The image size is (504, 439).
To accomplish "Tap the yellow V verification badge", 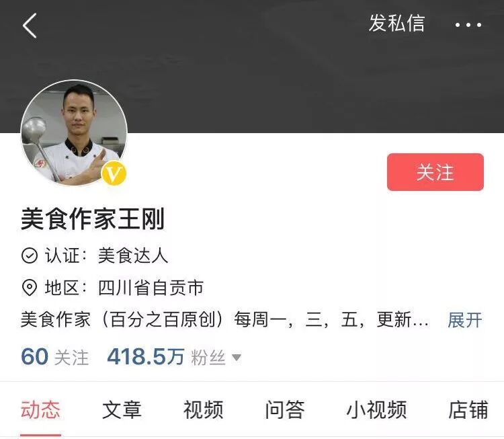I will pyautogui.click(x=114, y=173).
